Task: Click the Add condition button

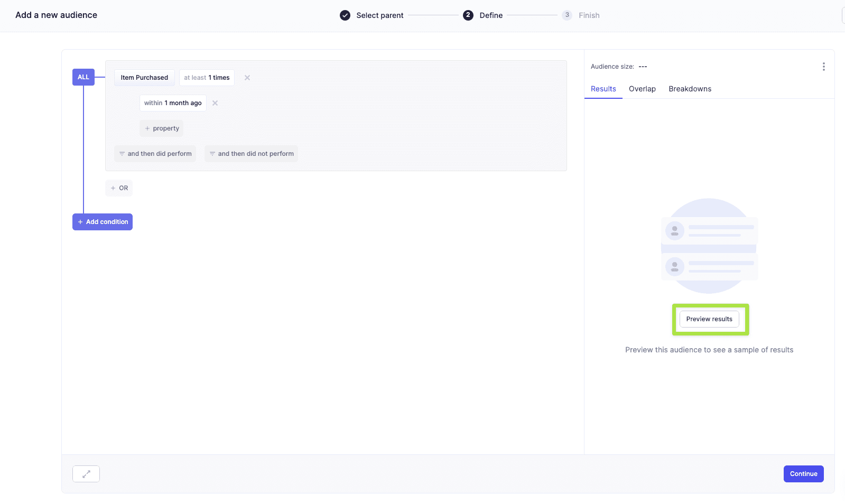Action: point(103,222)
